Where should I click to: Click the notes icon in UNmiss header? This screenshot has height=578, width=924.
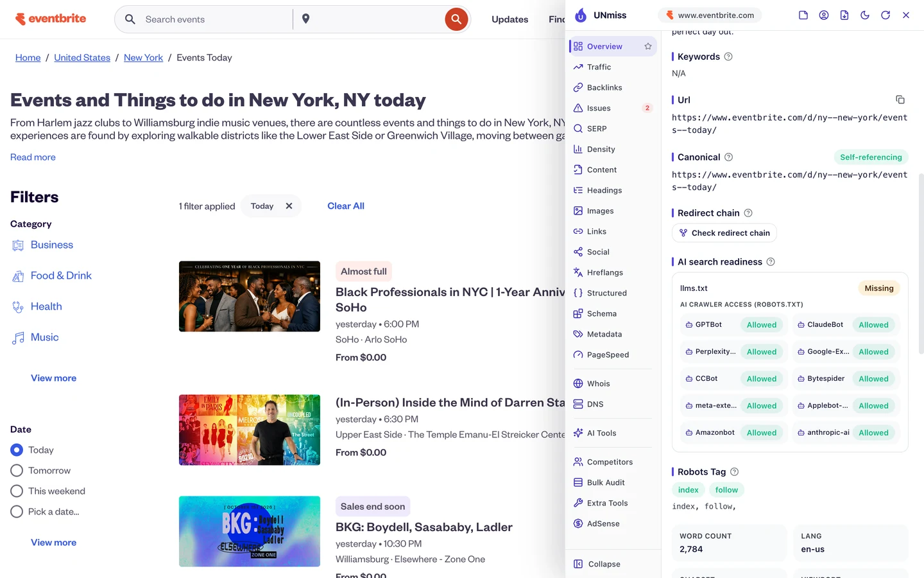point(803,15)
